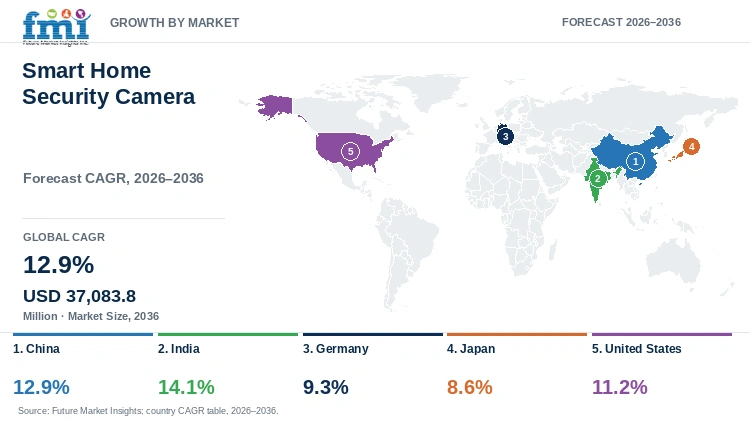Click map marker 2 on India
750x421 pixels.
[x=597, y=179]
